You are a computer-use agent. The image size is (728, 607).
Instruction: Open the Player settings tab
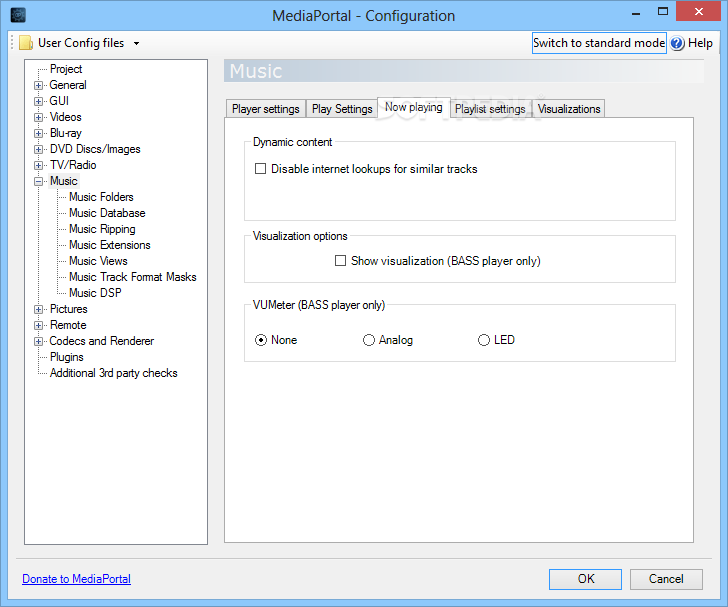click(x=266, y=109)
